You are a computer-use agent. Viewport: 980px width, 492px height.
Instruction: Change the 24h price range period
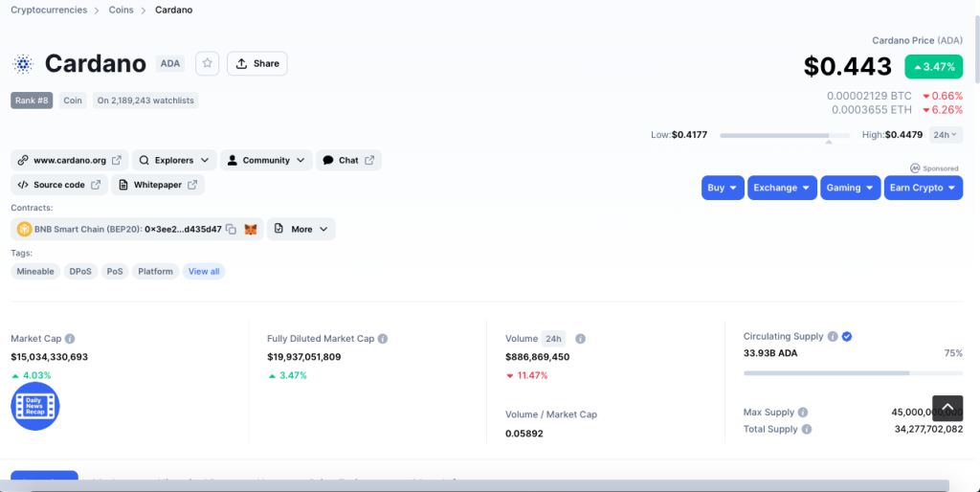point(946,134)
